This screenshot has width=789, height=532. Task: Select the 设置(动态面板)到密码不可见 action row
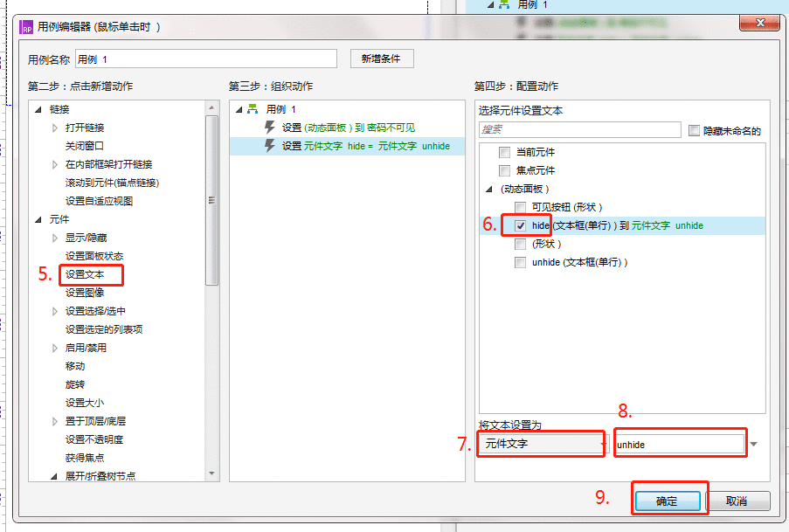click(348, 128)
